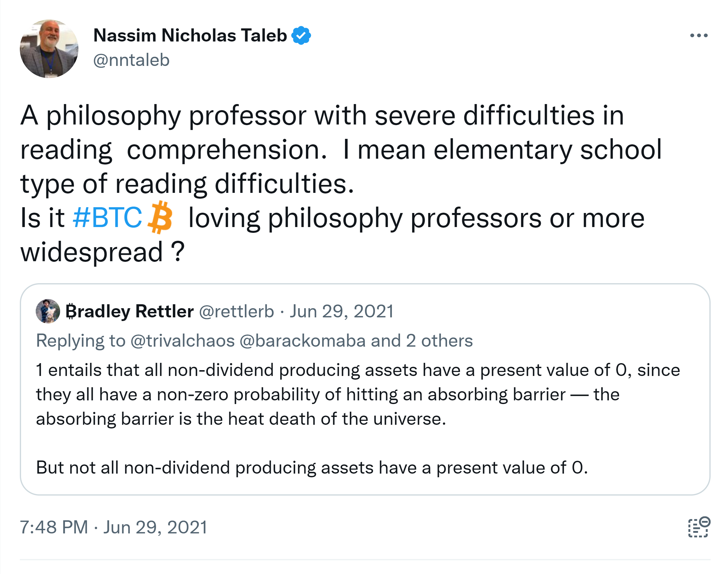Click the Jun 29, 2021 quoted tweet date
The image size is (728, 574).
341,311
